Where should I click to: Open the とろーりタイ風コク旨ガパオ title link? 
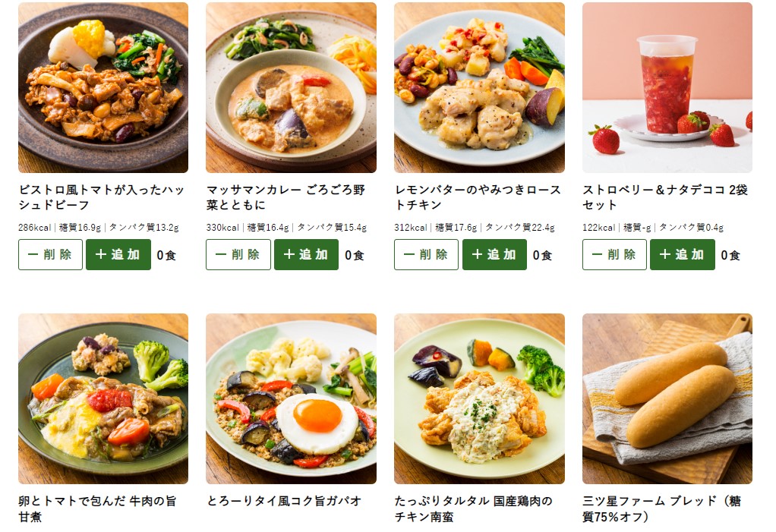click(284, 501)
